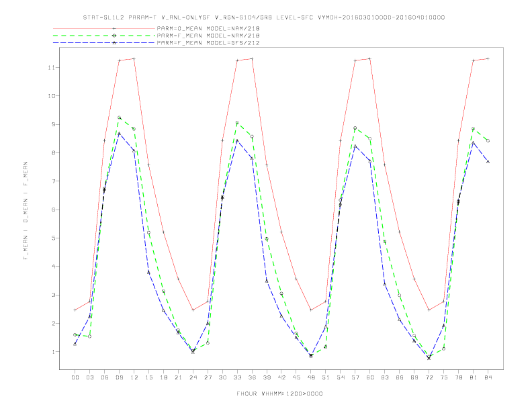This screenshot has height=411, width=532.
Task: Click the y-axis tick label 1
Action: pos(53,352)
